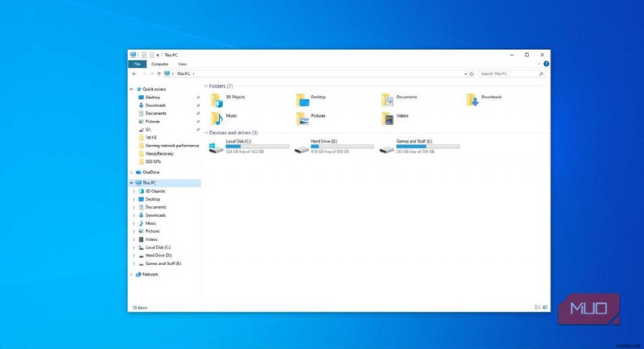Open the address bar history dropdown
Image resolution: width=644 pixels, height=349 pixels.
coord(465,74)
